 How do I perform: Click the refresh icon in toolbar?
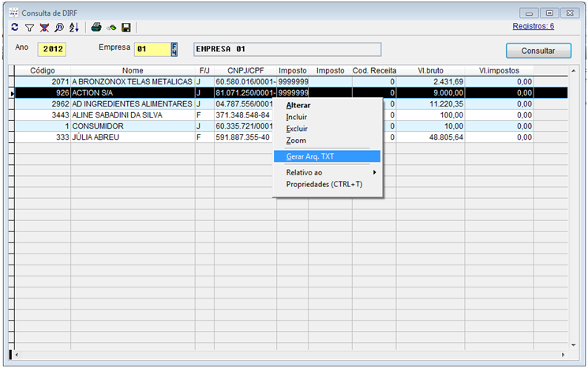(x=15, y=28)
